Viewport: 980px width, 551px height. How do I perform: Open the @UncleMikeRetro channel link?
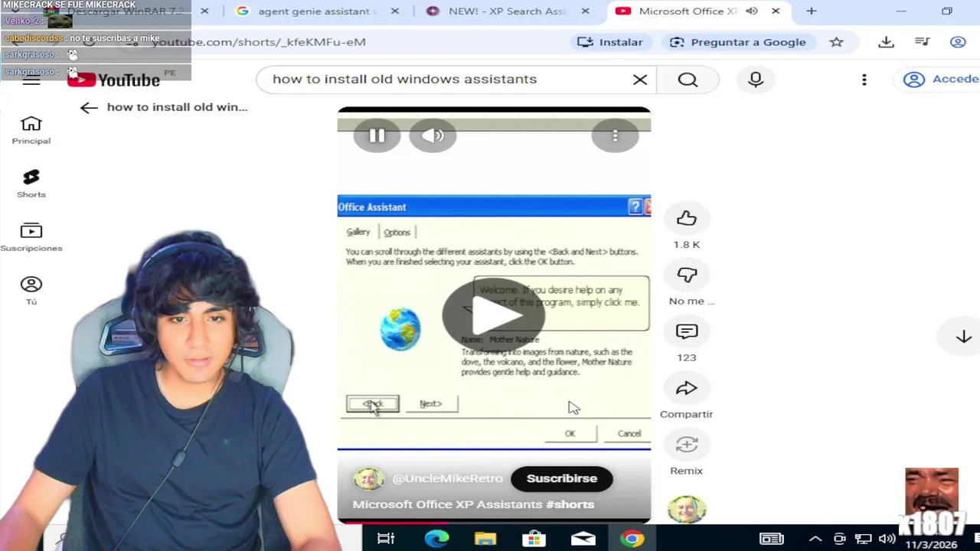447,478
